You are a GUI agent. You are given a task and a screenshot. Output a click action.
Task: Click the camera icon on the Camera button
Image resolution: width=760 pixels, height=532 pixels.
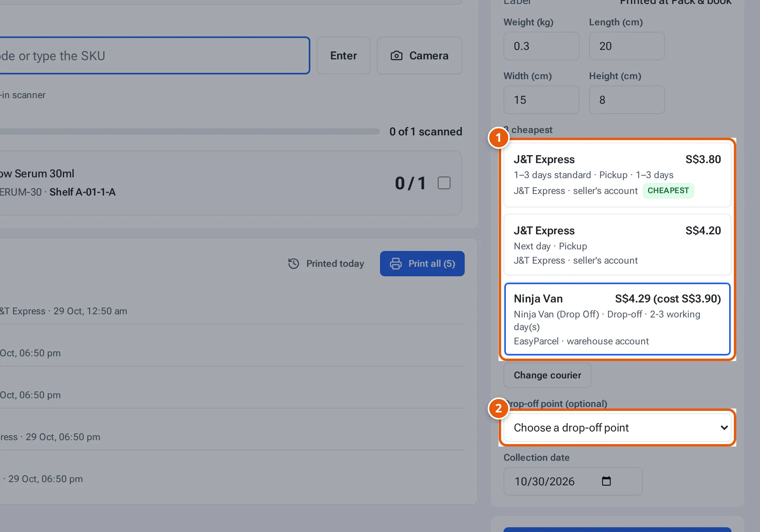[396, 56]
